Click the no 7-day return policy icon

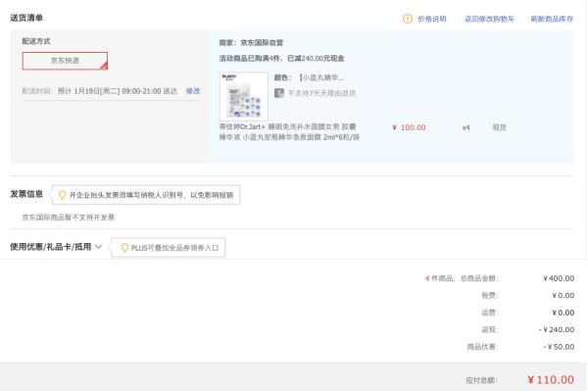pyautogui.click(x=279, y=93)
